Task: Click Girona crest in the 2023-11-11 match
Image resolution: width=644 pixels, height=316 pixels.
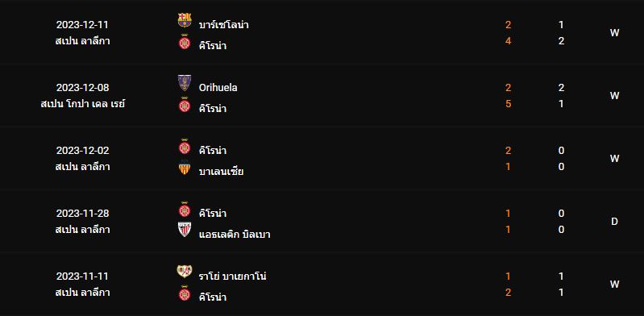Action: 185,293
